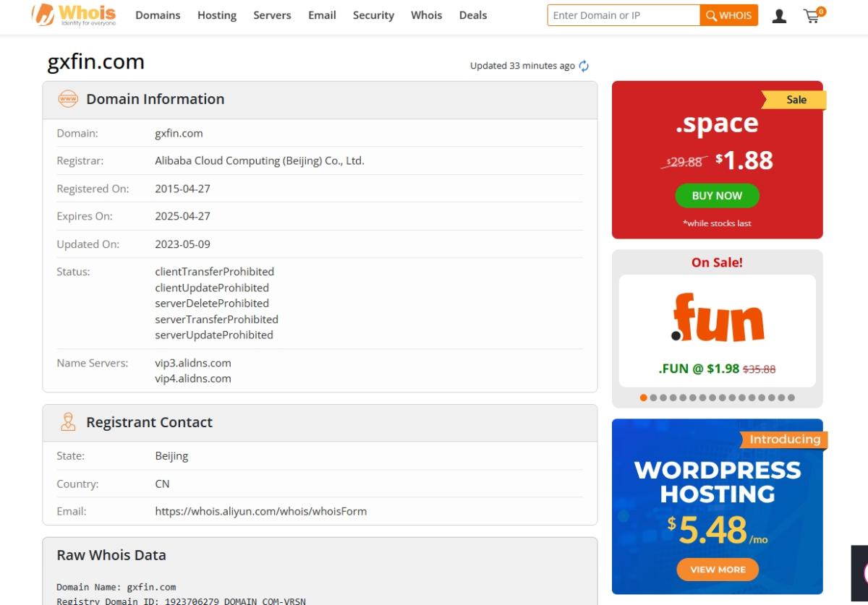Click the Domain Information www icon

(68, 99)
